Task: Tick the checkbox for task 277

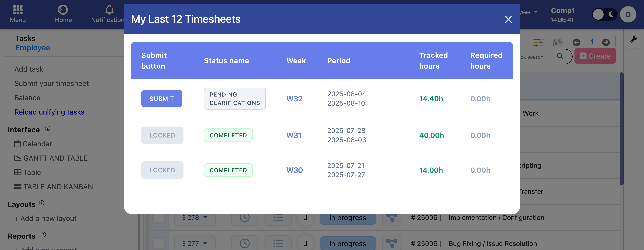Action: click(x=158, y=243)
